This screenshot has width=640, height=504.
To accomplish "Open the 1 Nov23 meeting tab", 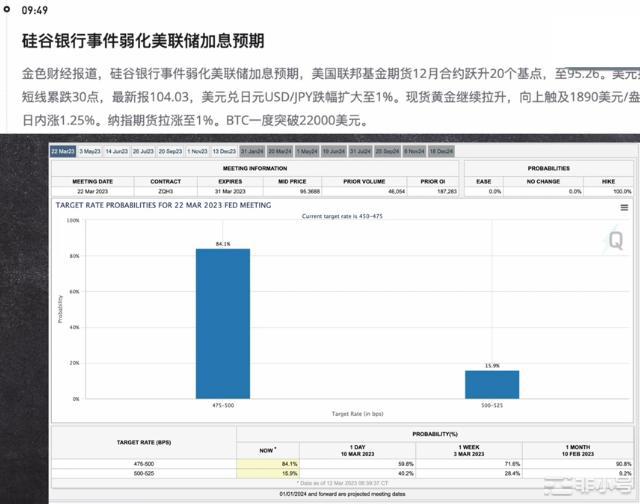I will click(197, 151).
